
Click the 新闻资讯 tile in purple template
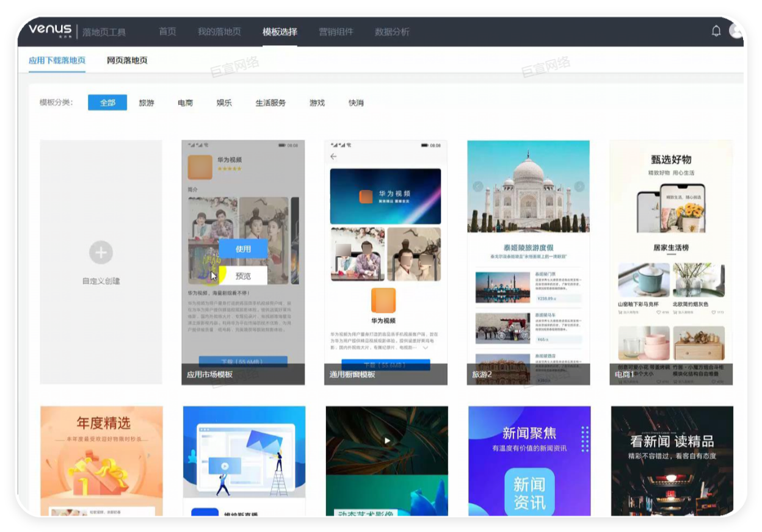click(x=529, y=494)
